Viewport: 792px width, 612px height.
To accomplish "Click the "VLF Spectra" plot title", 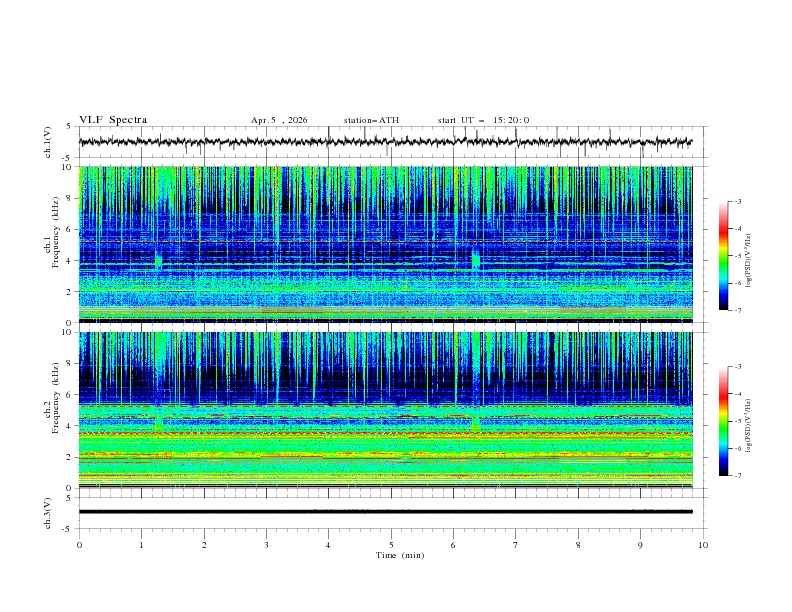I will point(113,120).
